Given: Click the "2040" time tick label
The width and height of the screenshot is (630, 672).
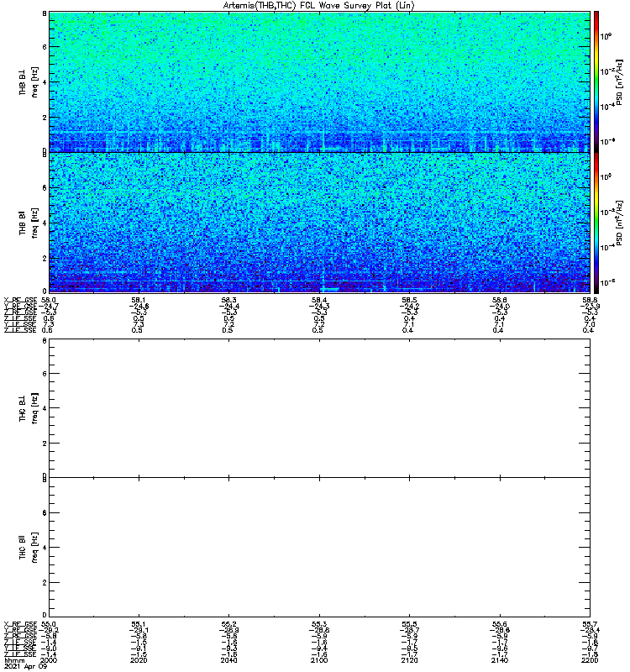Looking at the screenshot, I should pyautogui.click(x=228, y=660).
